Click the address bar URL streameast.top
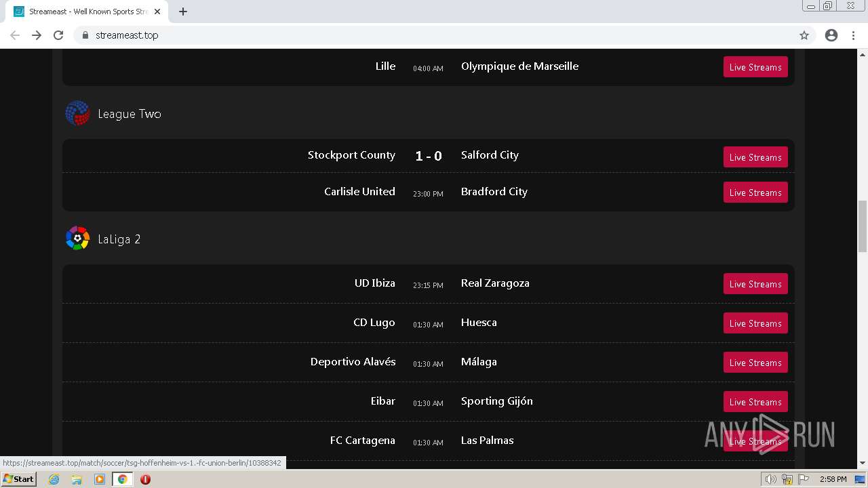This screenshot has height=488, width=868. click(127, 35)
